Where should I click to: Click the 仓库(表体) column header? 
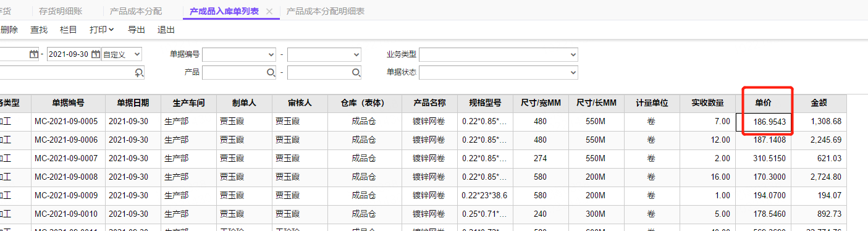click(364, 103)
